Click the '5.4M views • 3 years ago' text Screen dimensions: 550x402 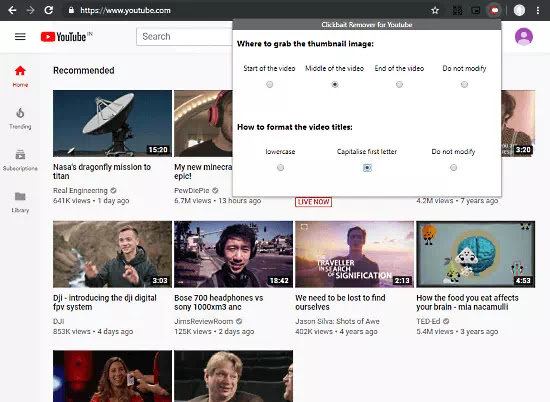[x=457, y=331]
